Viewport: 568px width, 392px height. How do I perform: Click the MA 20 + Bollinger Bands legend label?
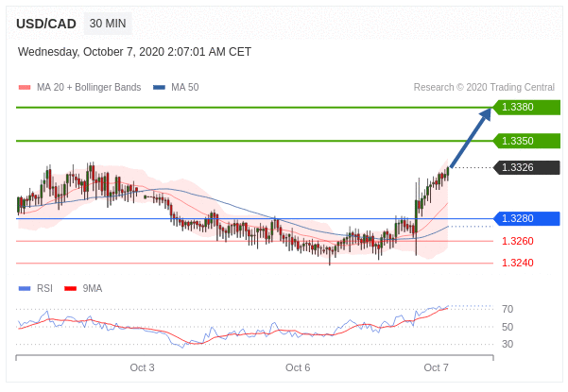(x=89, y=87)
